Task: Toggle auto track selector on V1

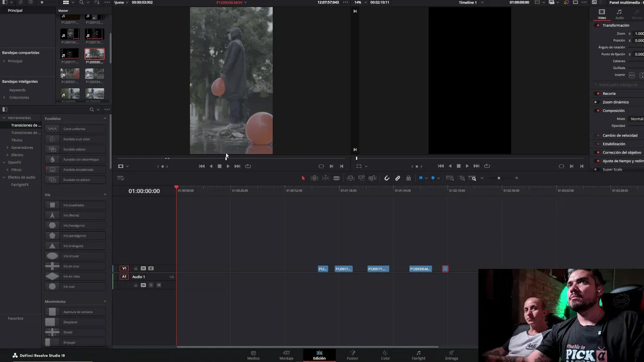Action: (x=143, y=268)
